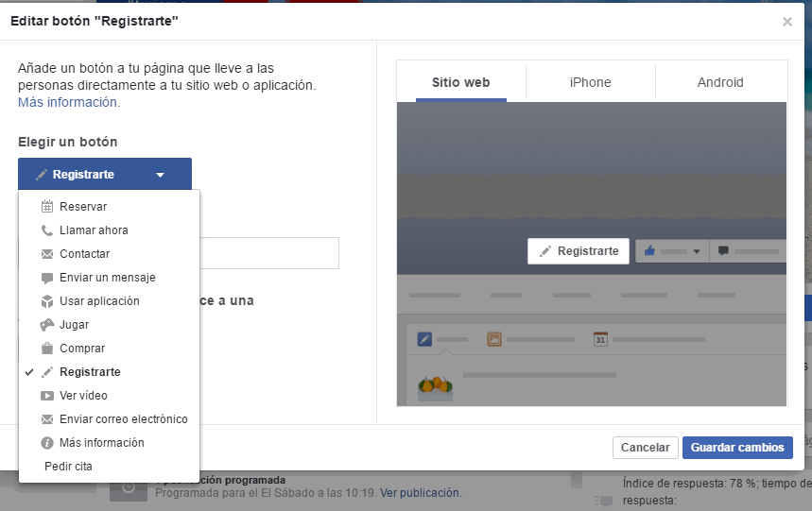Switch to the Sitio web preview tab
The image size is (812, 511).
pyautogui.click(x=461, y=82)
